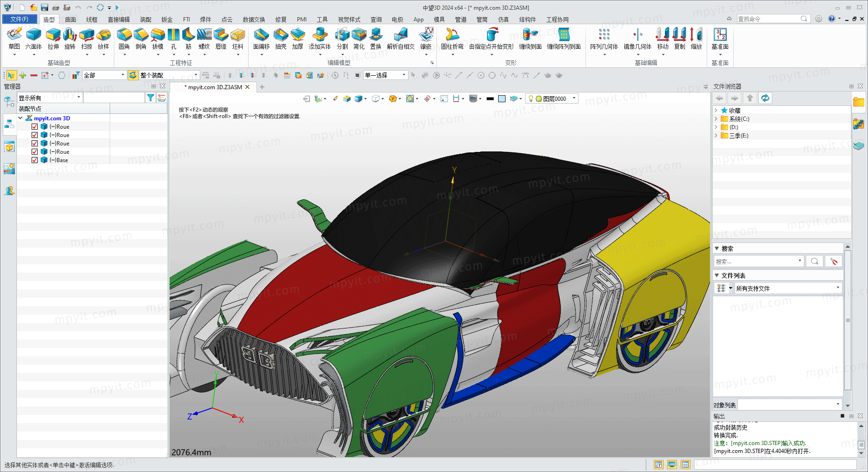
Task: Expand the 系统(C:) drive node
Action: click(x=716, y=119)
